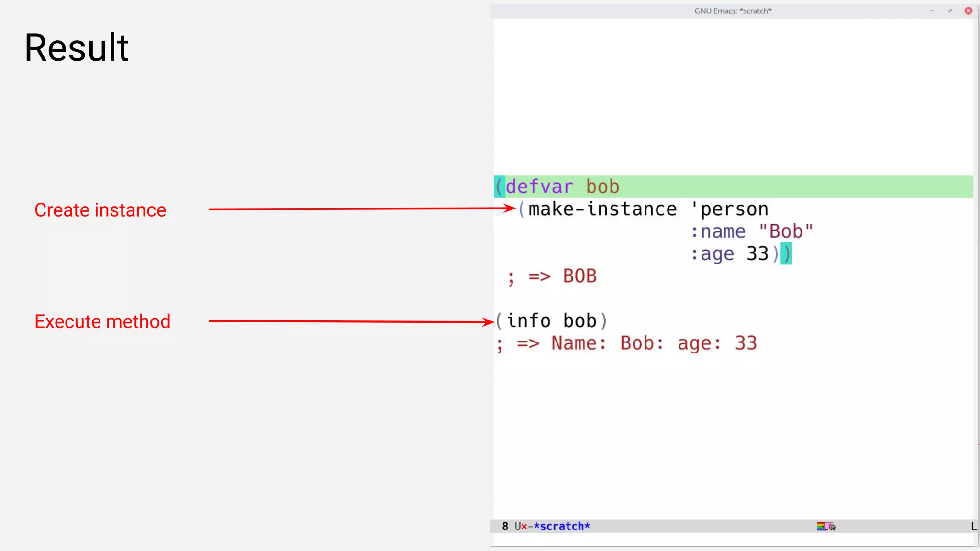Click the *scratch* buffer name in mode line
The height and width of the screenshot is (551, 980).
point(562,526)
